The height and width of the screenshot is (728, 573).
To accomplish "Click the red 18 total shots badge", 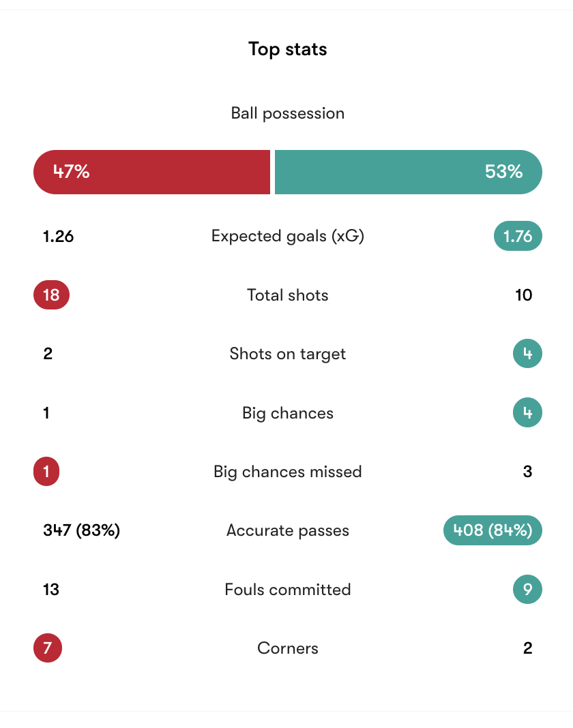I will [51, 295].
